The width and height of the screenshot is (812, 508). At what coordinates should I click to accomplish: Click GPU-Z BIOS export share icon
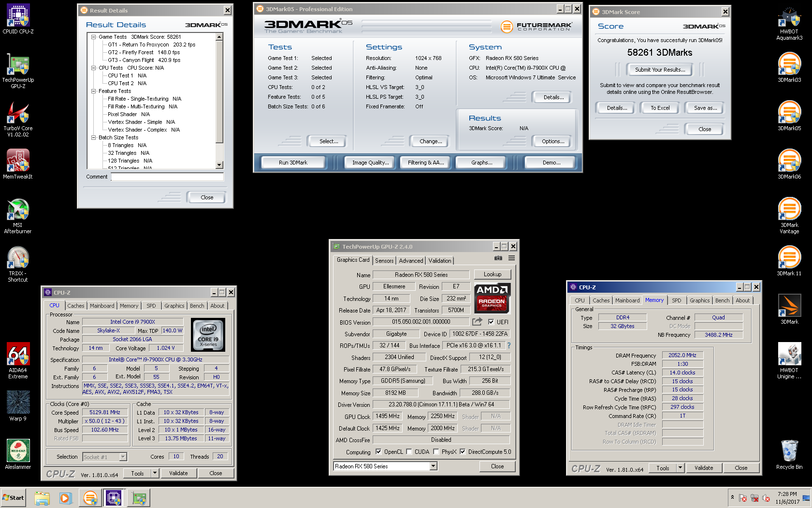coord(477,322)
